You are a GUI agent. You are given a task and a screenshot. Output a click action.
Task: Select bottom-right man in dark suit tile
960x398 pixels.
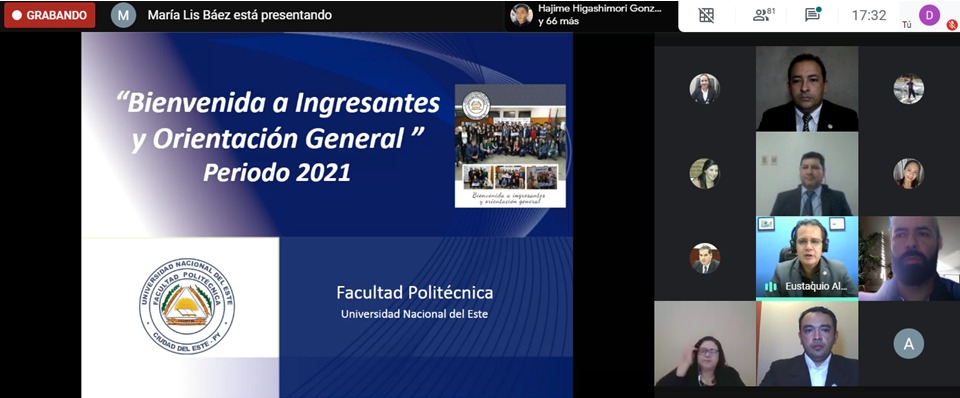click(x=807, y=344)
